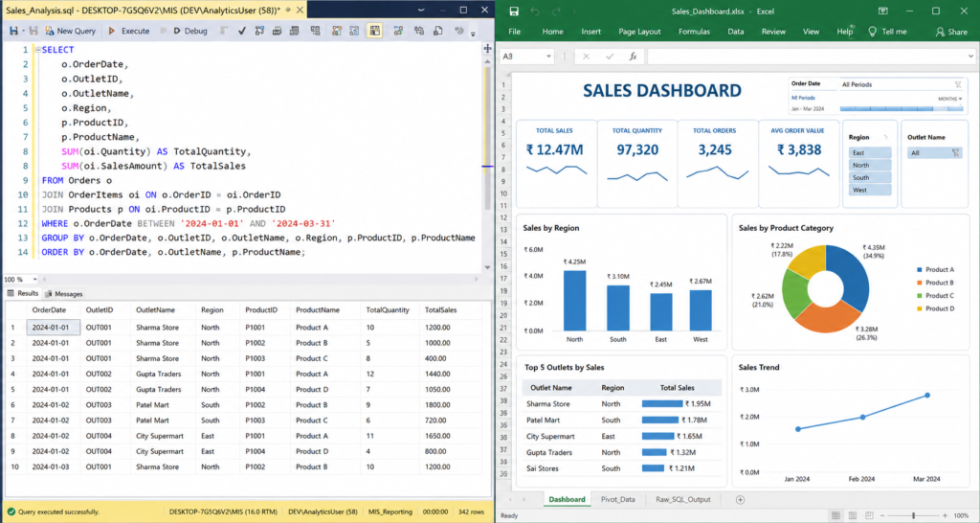Click the Display Estimated Execution Plan icon
Viewport: 980px width, 523px height.
coord(259,31)
